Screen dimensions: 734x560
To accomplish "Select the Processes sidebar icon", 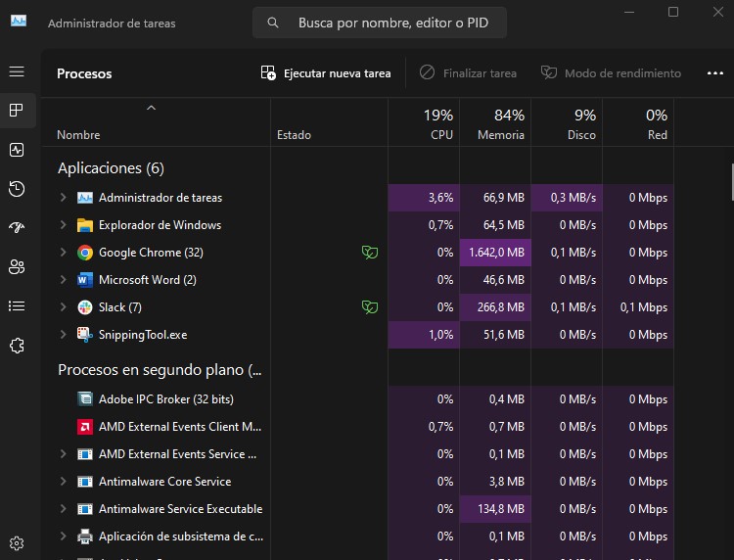I will [x=17, y=111].
